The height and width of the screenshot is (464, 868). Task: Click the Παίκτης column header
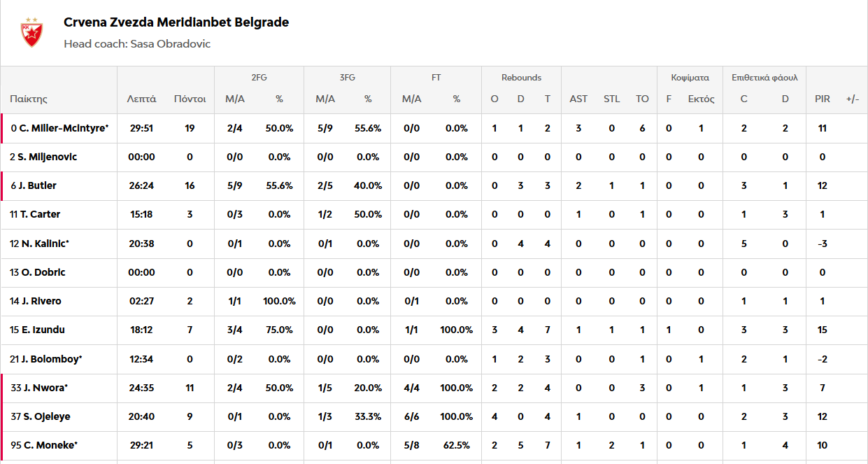[29, 99]
